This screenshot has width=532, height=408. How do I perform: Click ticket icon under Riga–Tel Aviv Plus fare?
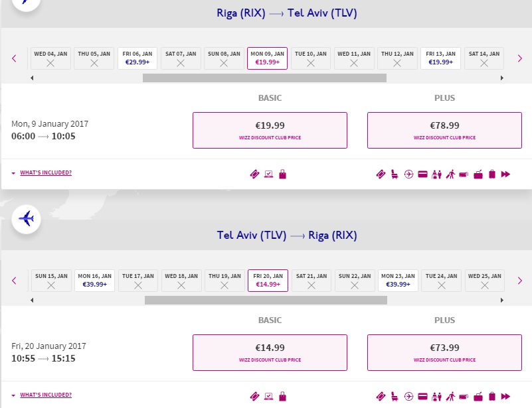pos(381,174)
